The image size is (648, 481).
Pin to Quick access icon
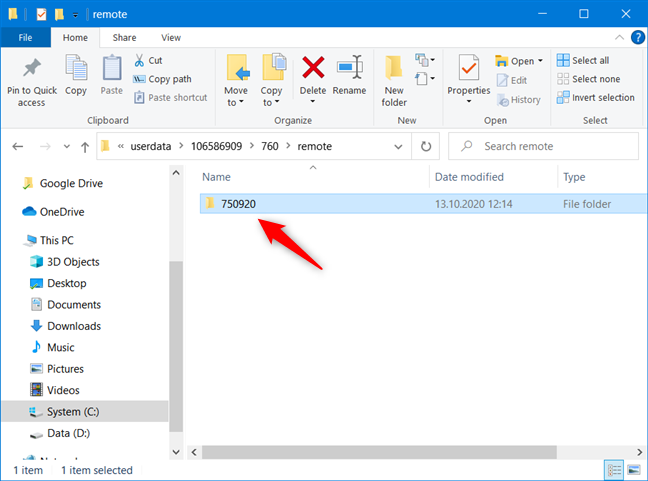point(32,68)
